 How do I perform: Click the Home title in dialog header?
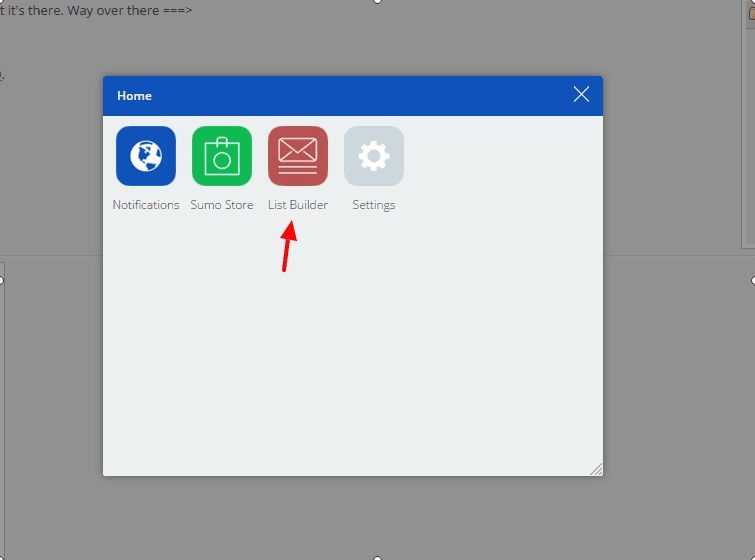(x=134, y=96)
